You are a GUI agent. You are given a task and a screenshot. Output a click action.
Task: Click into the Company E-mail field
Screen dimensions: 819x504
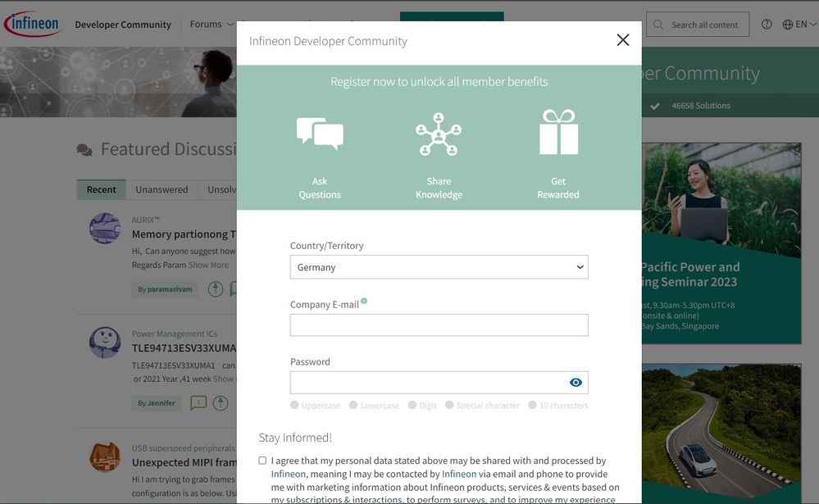pos(439,325)
